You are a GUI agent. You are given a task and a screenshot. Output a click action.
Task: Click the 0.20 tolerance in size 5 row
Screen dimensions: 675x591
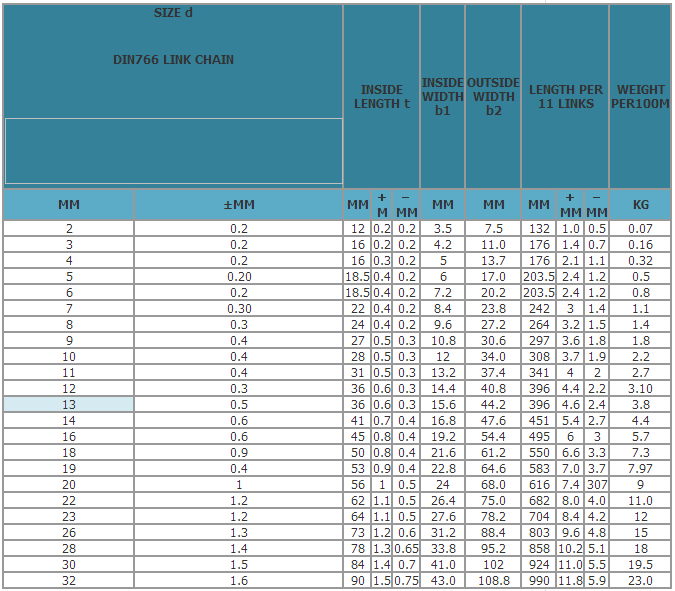238,276
